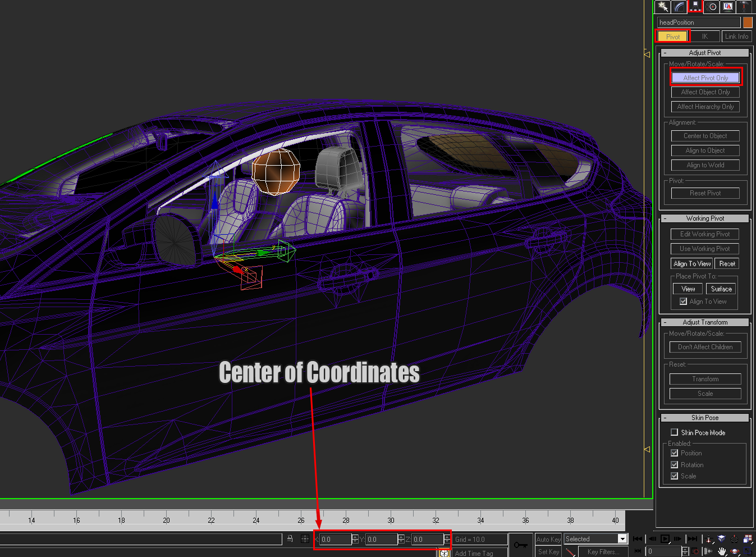The width and height of the screenshot is (756, 557).
Task: Click Align to World button
Action: point(705,165)
